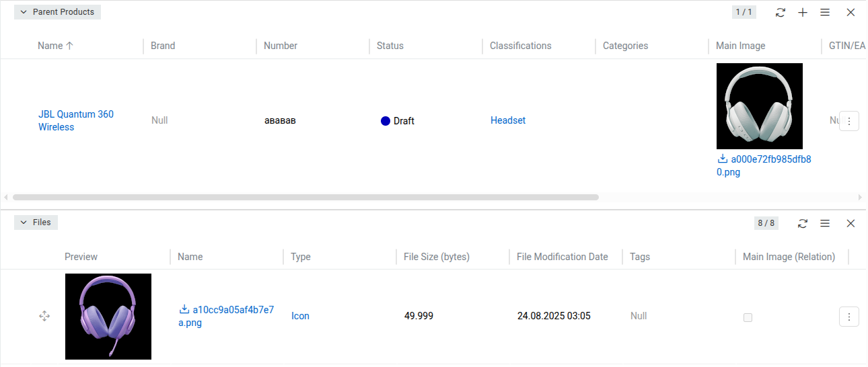868x367 pixels.
Task: Select the Null brand cell
Action: click(159, 120)
